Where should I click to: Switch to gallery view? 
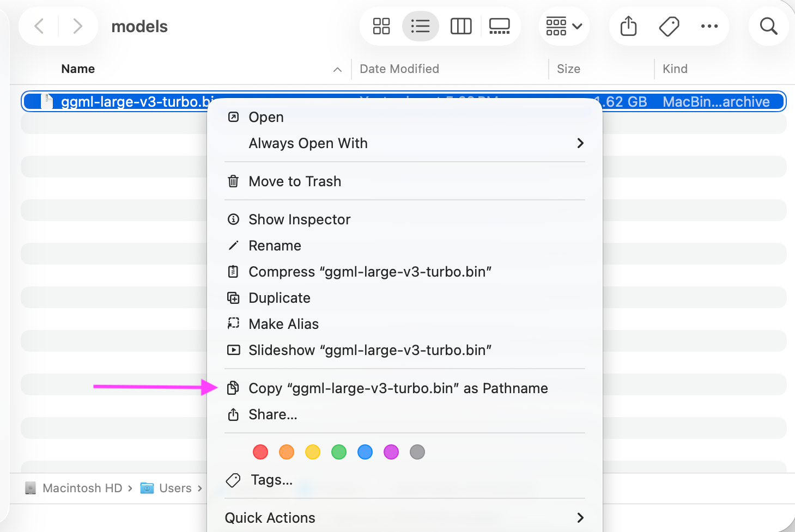click(x=499, y=26)
